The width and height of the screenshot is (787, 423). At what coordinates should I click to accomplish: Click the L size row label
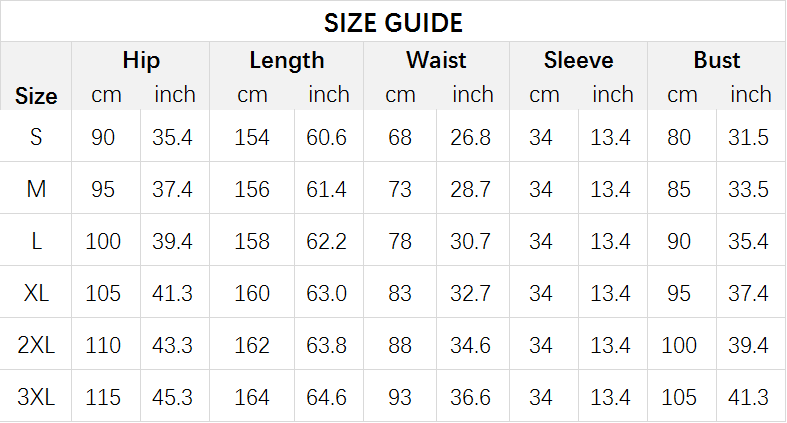(36, 241)
